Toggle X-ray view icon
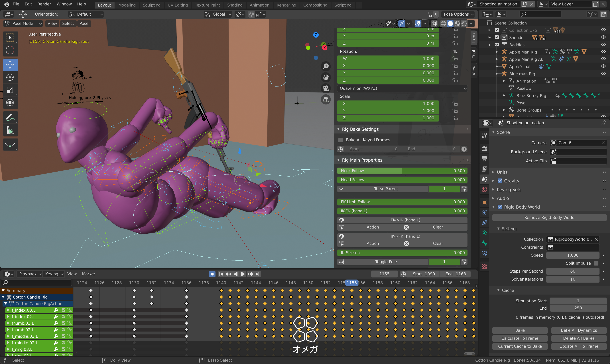610x364 pixels. click(x=434, y=24)
